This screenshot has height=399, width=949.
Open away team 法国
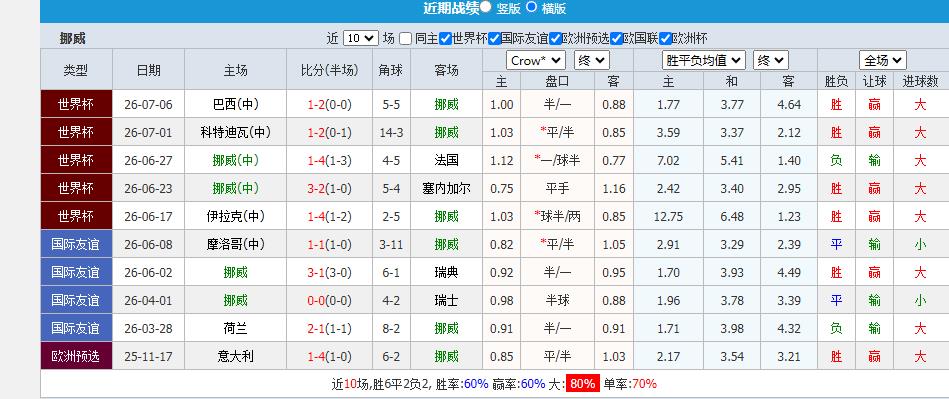click(447, 160)
